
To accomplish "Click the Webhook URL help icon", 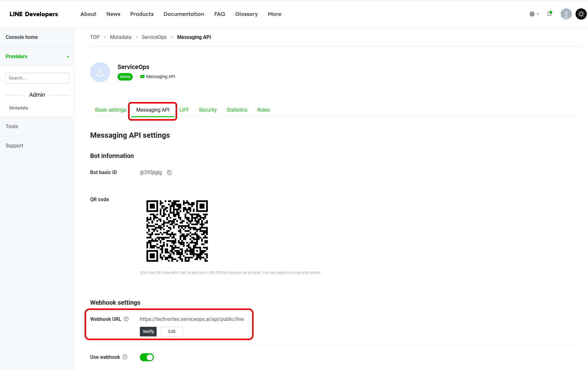I will pos(126,319).
